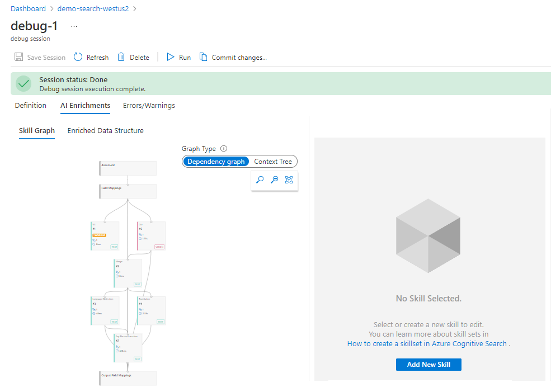Open the Definition tab
Image resolution: width=551 pixels, height=392 pixels.
point(31,105)
